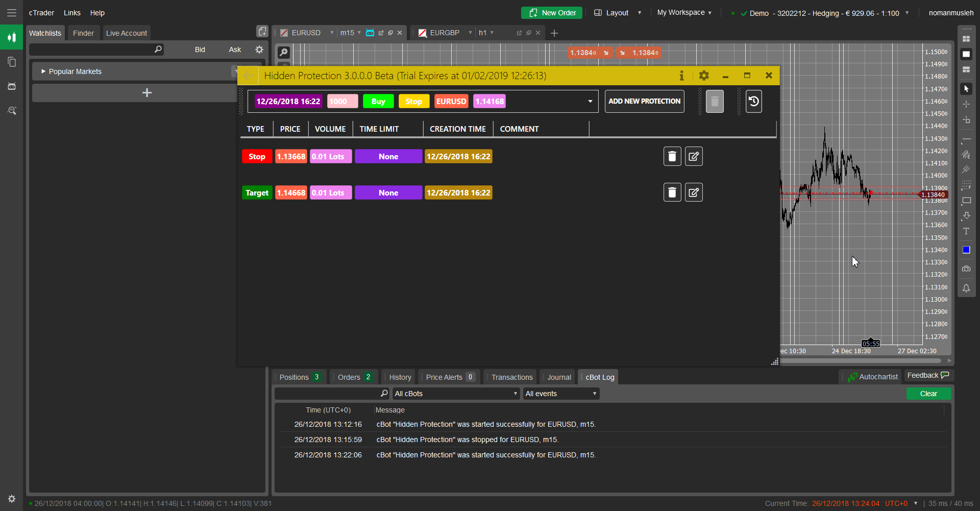The image size is (980, 511).
Task: Click the New Order button
Action: 552,13
